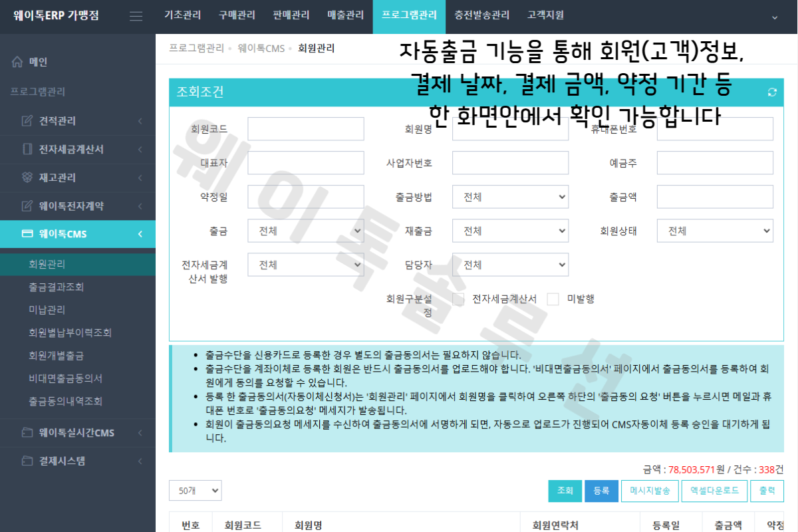Click the refresh icon in 조회조건 header

click(x=772, y=92)
